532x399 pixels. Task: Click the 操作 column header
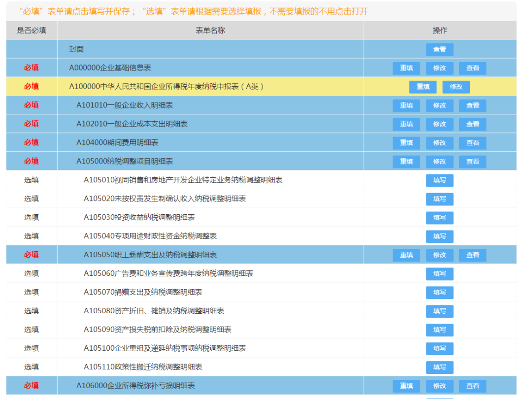[440, 31]
